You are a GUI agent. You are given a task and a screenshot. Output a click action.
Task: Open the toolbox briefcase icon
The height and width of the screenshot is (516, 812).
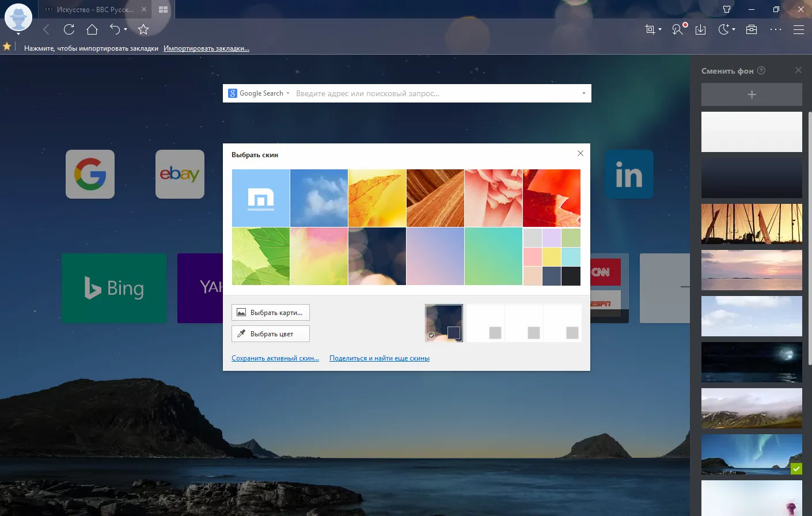[752, 29]
